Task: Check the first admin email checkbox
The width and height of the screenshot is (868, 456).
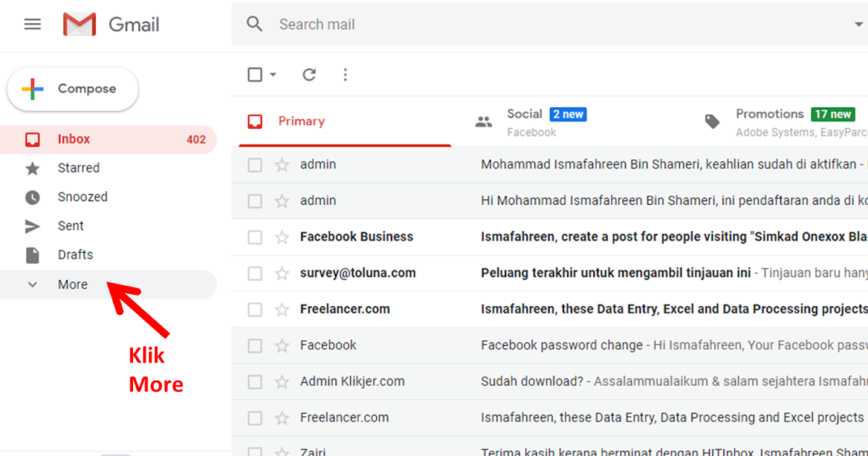Action: click(255, 165)
